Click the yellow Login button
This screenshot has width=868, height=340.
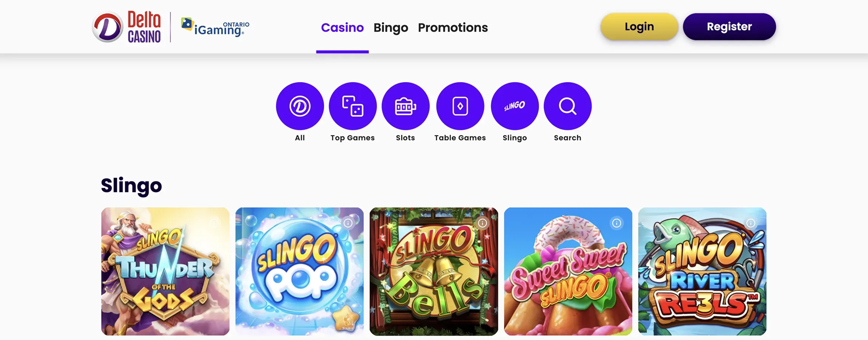point(639,27)
